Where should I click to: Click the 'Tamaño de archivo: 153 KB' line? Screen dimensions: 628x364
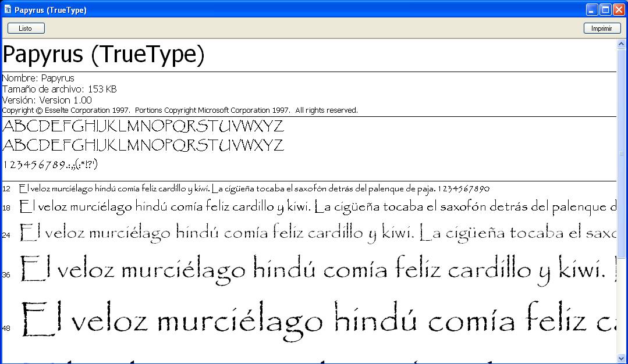coord(59,89)
